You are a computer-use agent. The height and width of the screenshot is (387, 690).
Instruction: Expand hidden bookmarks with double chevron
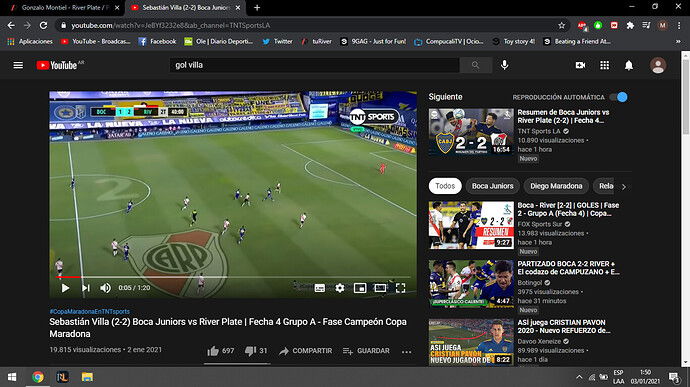point(678,41)
